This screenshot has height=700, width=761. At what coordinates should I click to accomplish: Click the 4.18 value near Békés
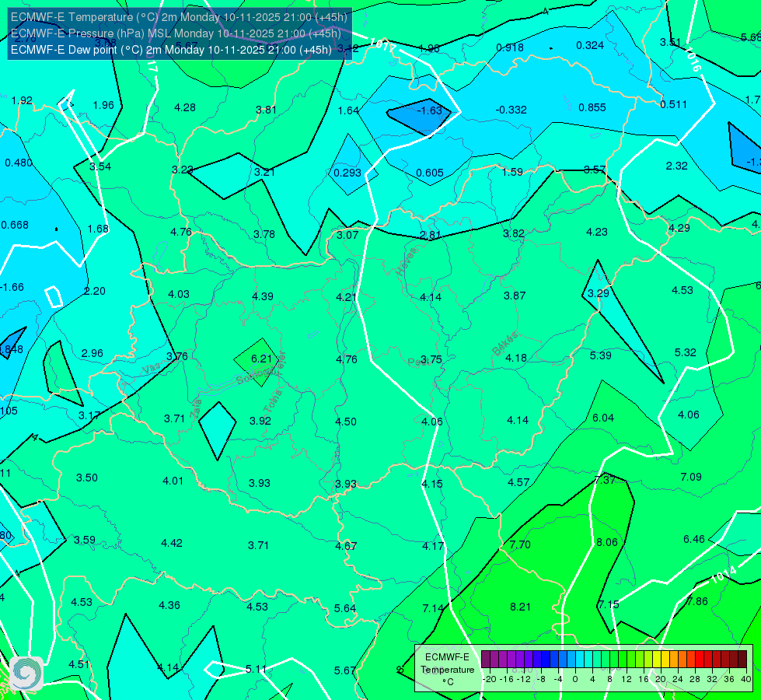(516, 358)
